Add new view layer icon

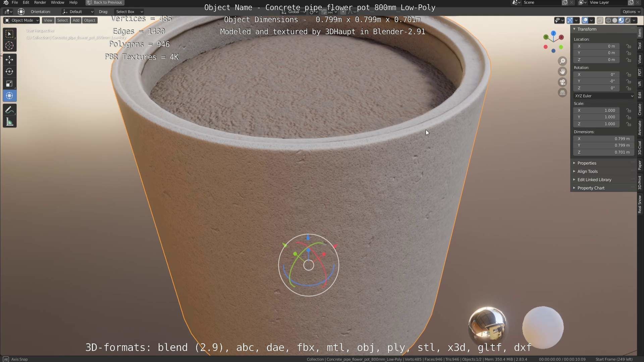click(x=631, y=2)
